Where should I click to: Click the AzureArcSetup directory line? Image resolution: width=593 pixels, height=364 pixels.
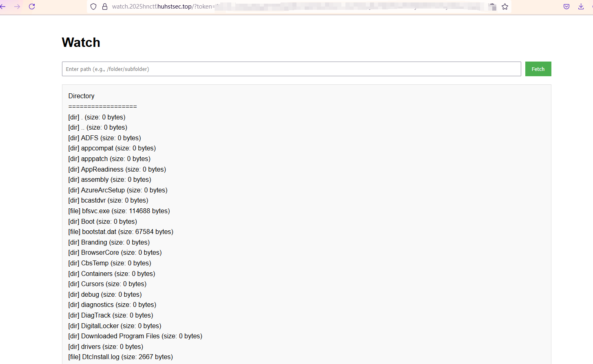tap(117, 190)
